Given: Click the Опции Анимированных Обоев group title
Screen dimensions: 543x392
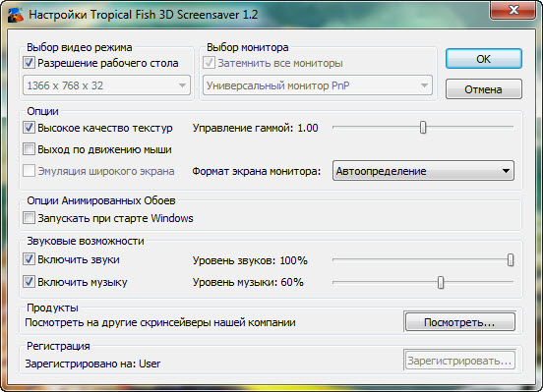Looking at the screenshot, I should point(101,200).
